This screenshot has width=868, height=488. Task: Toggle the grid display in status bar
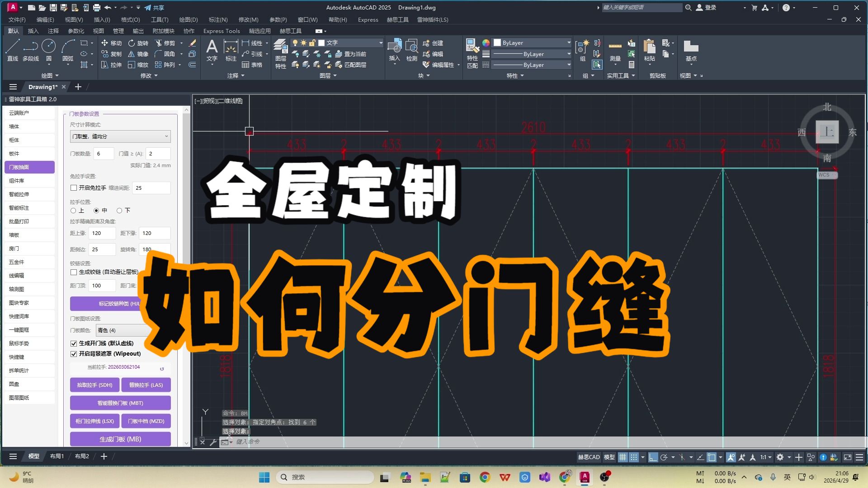pos(623,457)
